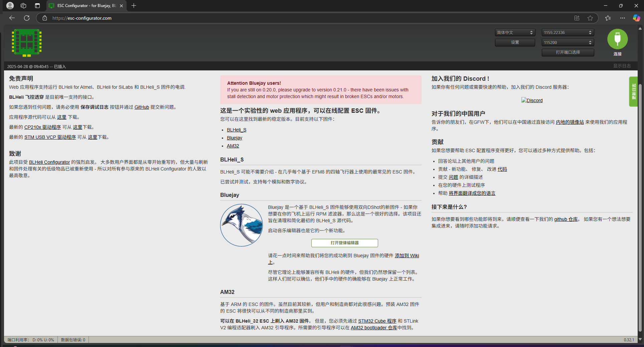Click the broken Discord image link
Image resolution: width=644 pixels, height=347 pixels.
(x=532, y=100)
